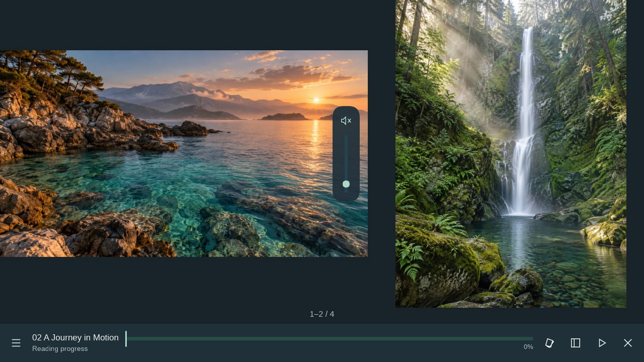Image resolution: width=644 pixels, height=362 pixels.
Task: Select the sunset coastline page image
Action: point(184,153)
